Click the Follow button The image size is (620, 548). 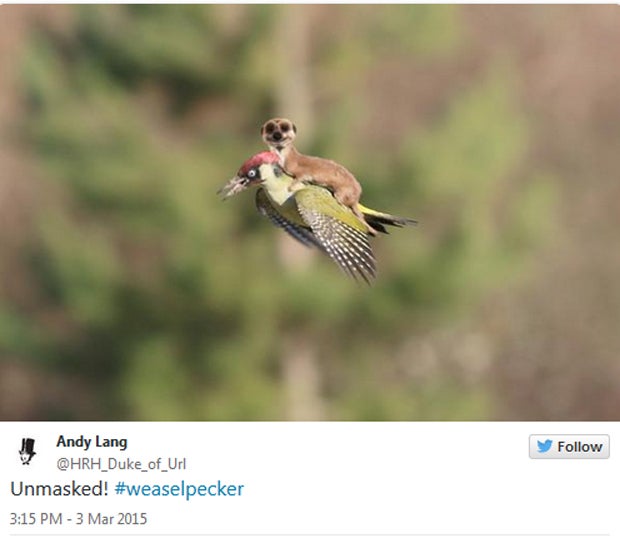(569, 446)
